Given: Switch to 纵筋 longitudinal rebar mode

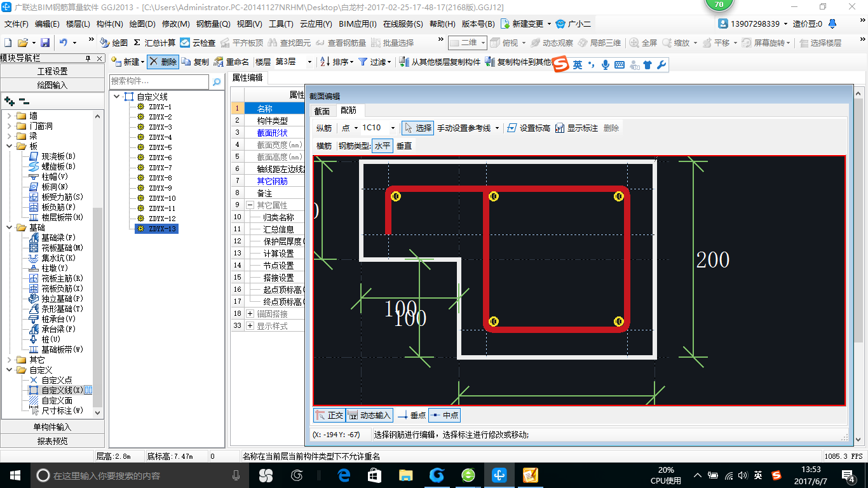Looking at the screenshot, I should click(324, 128).
